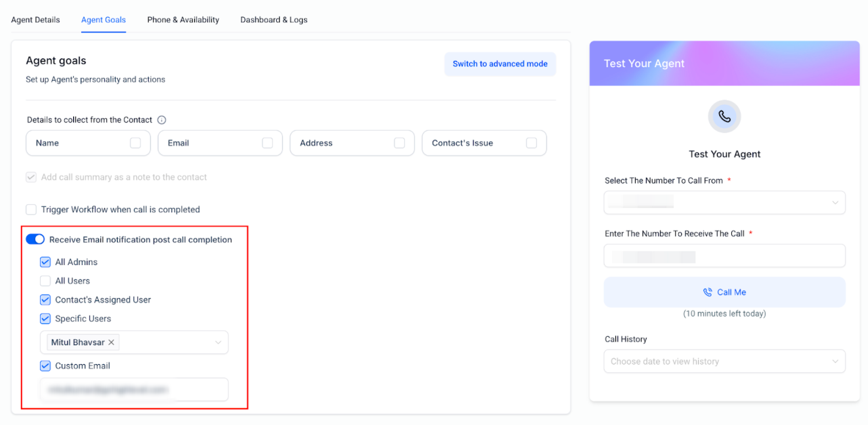This screenshot has width=868, height=425.
Task: Uncheck the All Admins checkbox
Action: point(45,262)
